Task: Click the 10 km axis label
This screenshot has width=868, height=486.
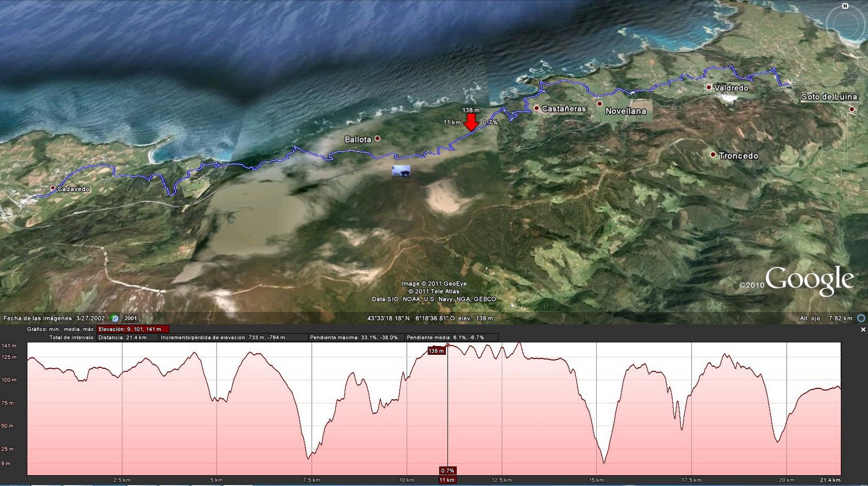Action: tap(406, 480)
